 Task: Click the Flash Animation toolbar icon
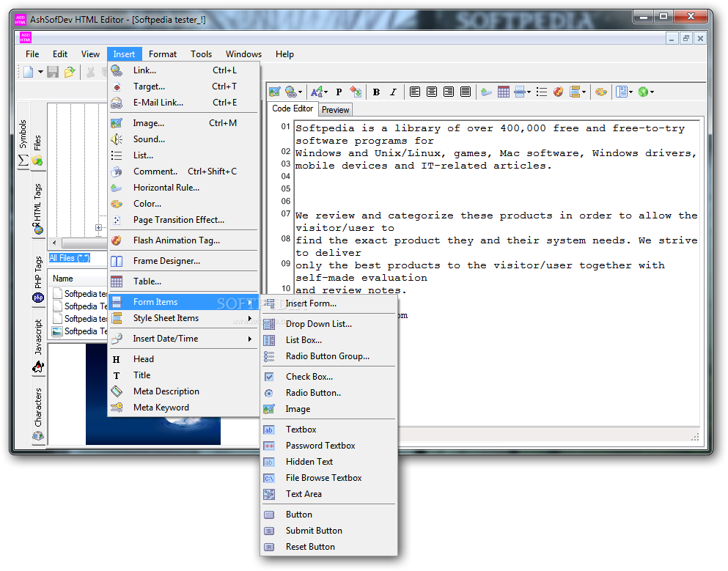click(558, 92)
